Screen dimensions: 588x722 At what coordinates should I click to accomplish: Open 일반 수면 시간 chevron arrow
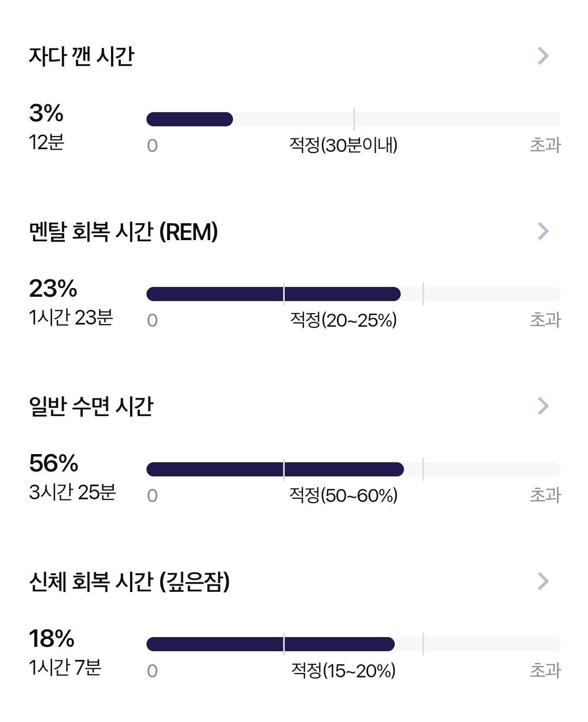[543, 406]
